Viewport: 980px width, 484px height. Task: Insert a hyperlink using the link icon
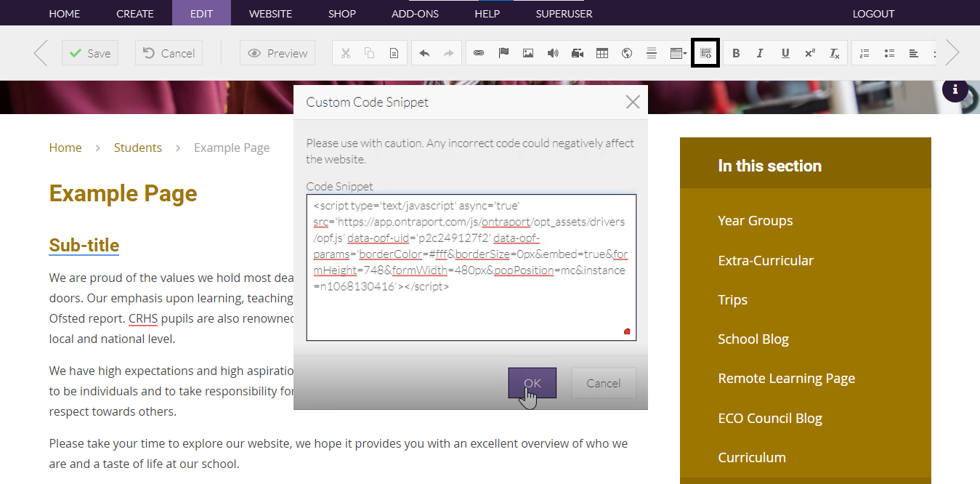480,52
